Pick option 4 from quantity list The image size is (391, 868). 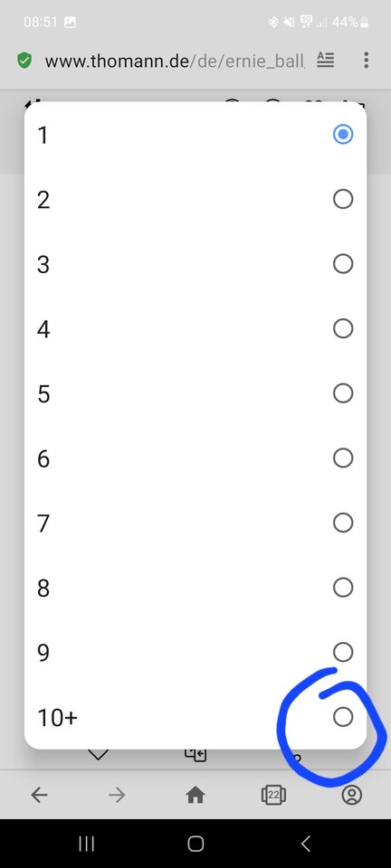click(195, 328)
